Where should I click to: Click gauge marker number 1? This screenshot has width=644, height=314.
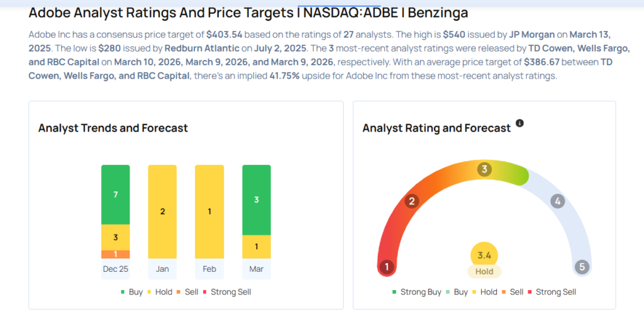click(x=387, y=267)
